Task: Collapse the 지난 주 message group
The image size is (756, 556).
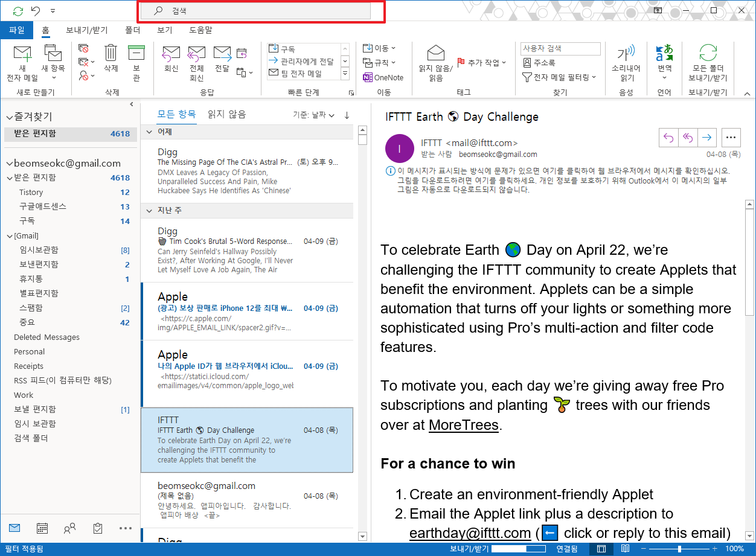Action: 149,211
